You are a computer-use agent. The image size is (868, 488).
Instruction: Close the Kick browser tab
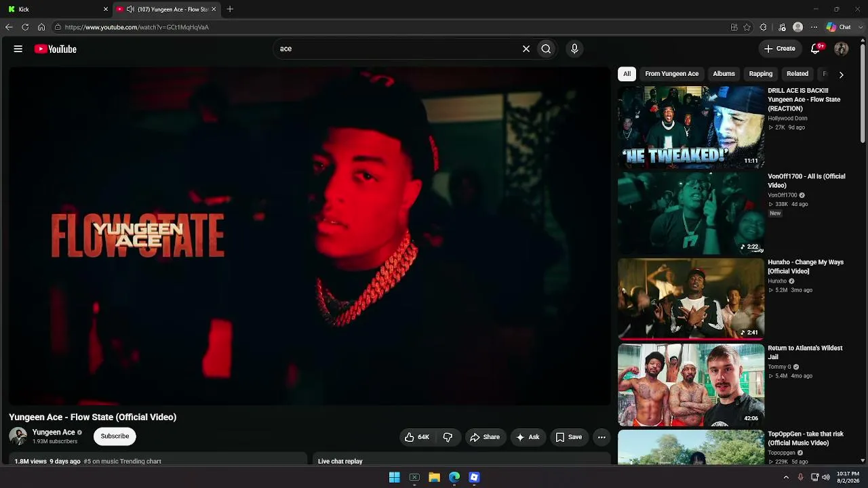[106, 9]
